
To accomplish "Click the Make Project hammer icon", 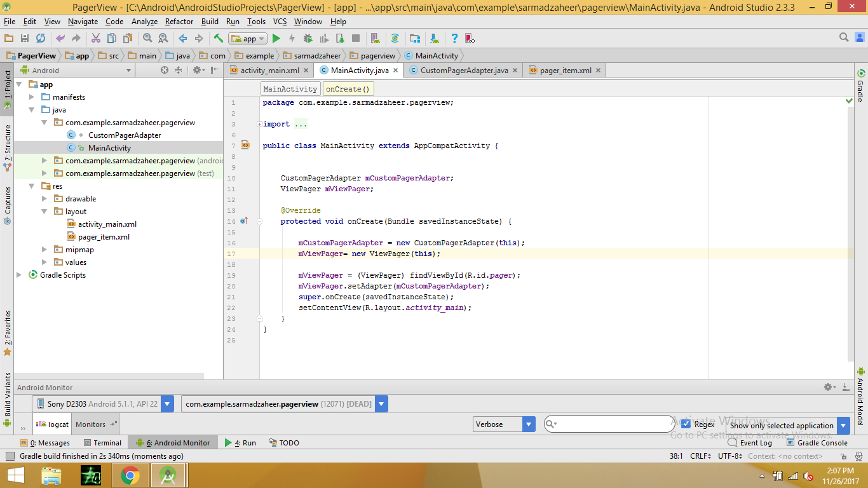I will click(219, 39).
